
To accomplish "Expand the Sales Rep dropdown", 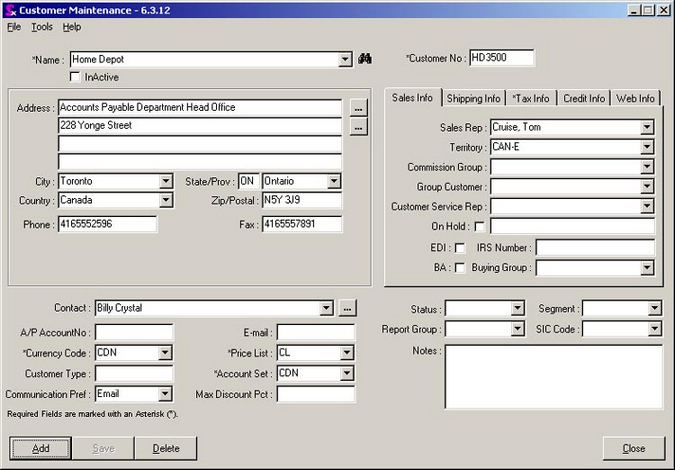I will [x=647, y=128].
